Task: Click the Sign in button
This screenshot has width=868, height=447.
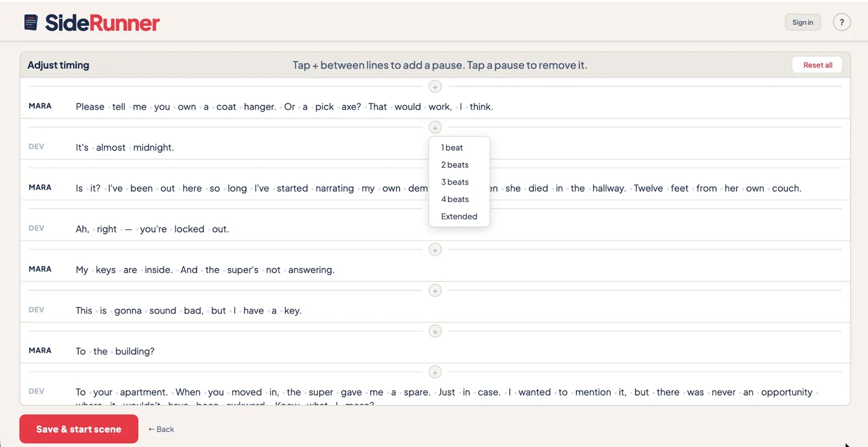Action: point(802,22)
